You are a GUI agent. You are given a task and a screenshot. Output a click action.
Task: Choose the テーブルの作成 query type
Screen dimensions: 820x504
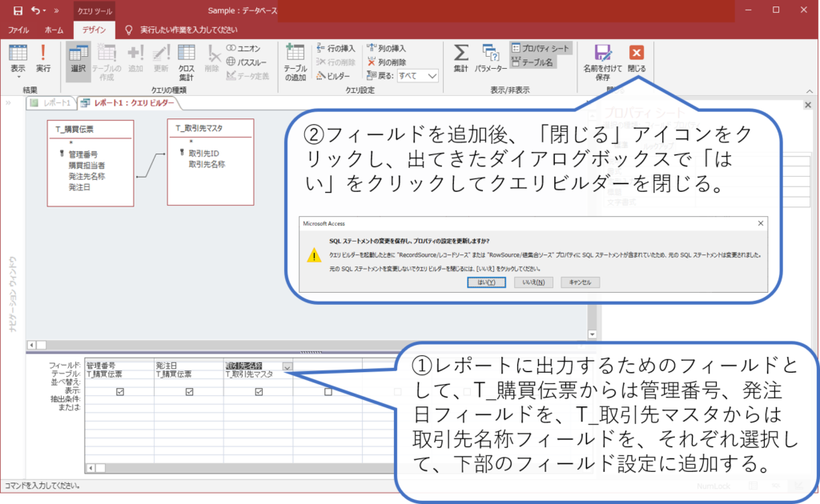click(107, 62)
